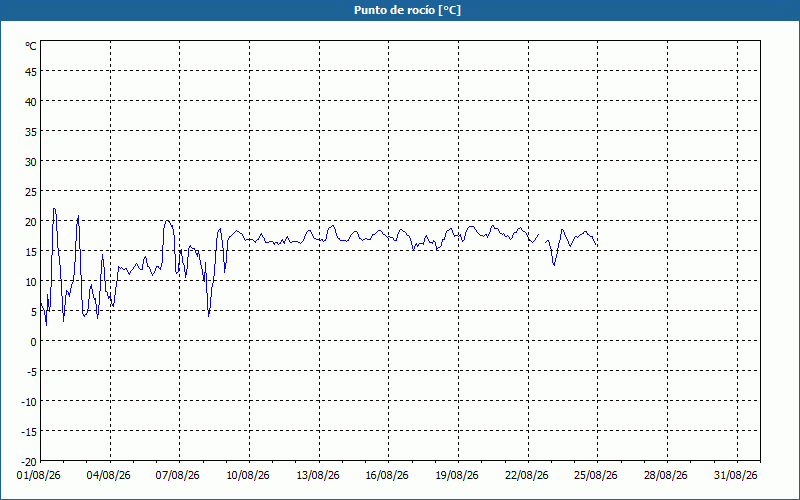Click the 01/08/26 date label

click(x=39, y=476)
